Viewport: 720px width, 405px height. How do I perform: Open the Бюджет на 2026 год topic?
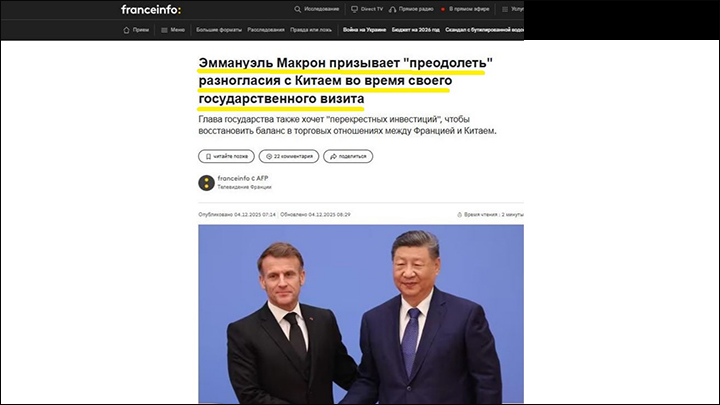[416, 30]
